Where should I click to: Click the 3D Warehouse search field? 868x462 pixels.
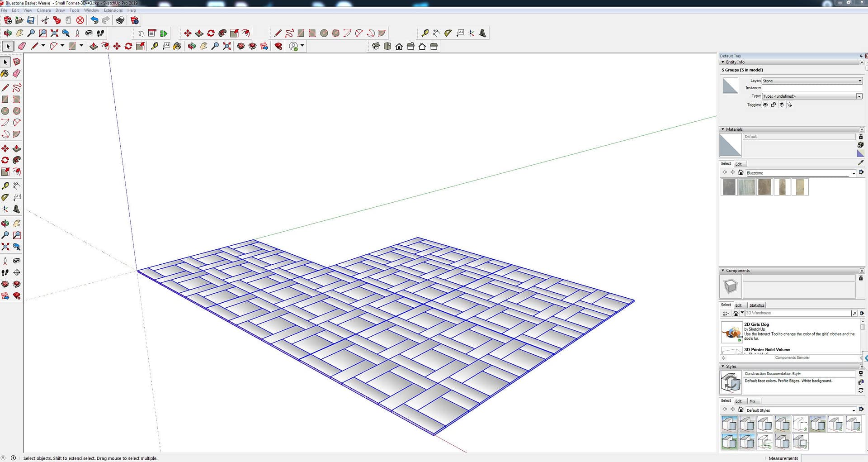coord(797,313)
